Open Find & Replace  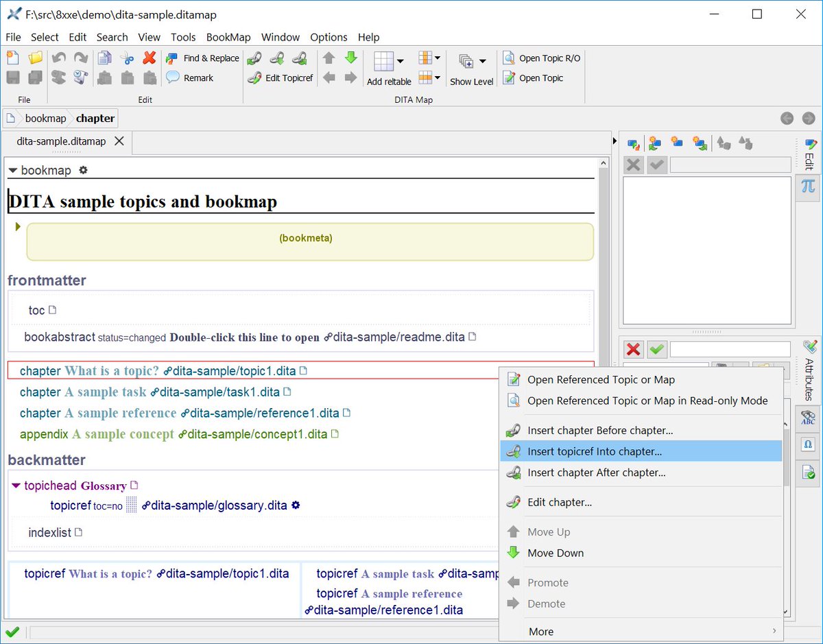point(203,58)
